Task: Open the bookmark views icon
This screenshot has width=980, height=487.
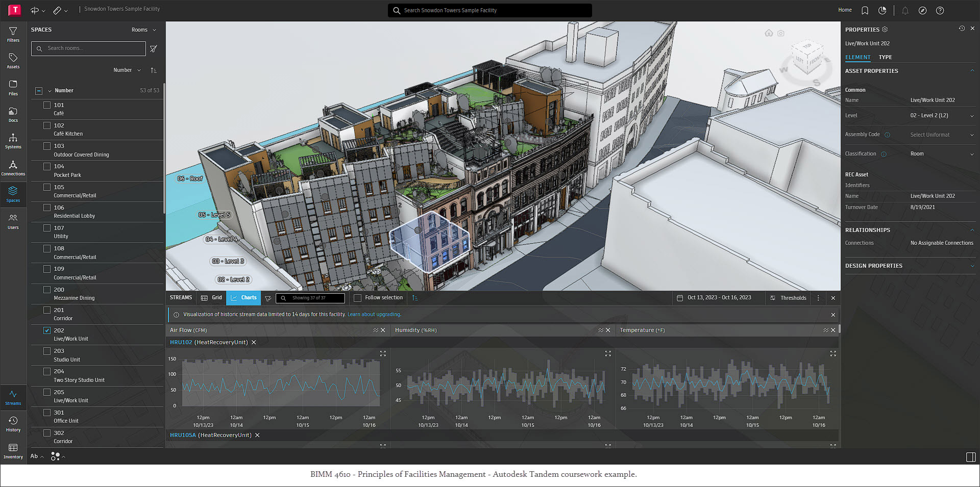Action: coord(865,10)
